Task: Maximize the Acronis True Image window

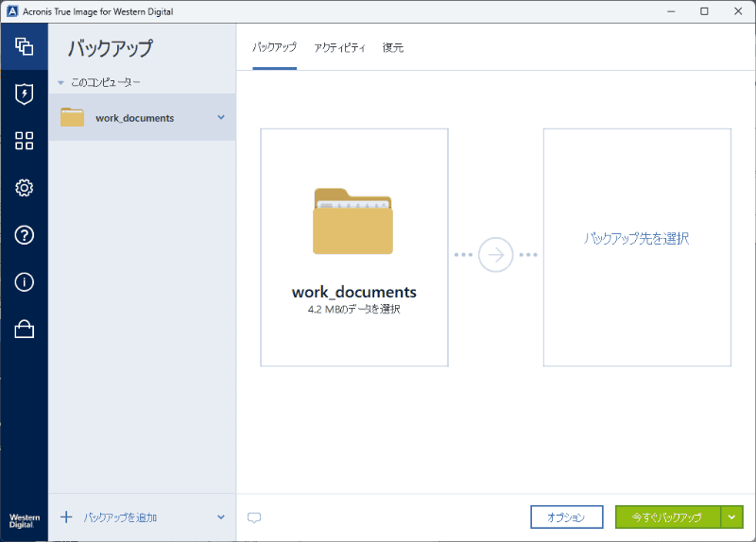Action: click(x=704, y=11)
